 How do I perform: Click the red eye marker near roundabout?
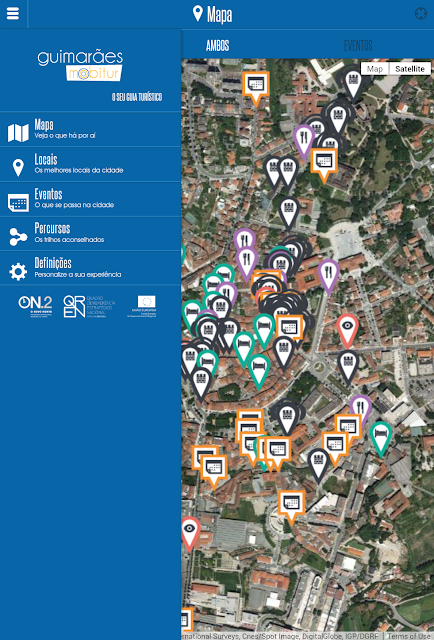[347, 330]
